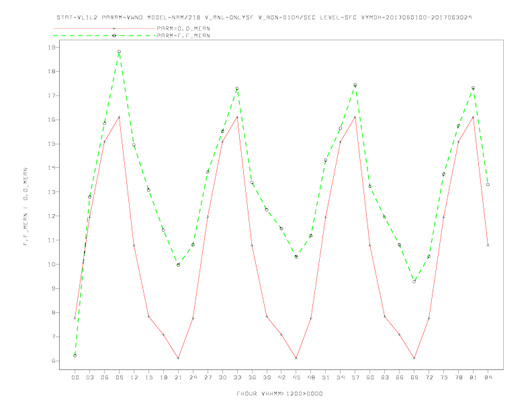Click the green dashed legend line sample
532x411 pixels.
(x=104, y=36)
